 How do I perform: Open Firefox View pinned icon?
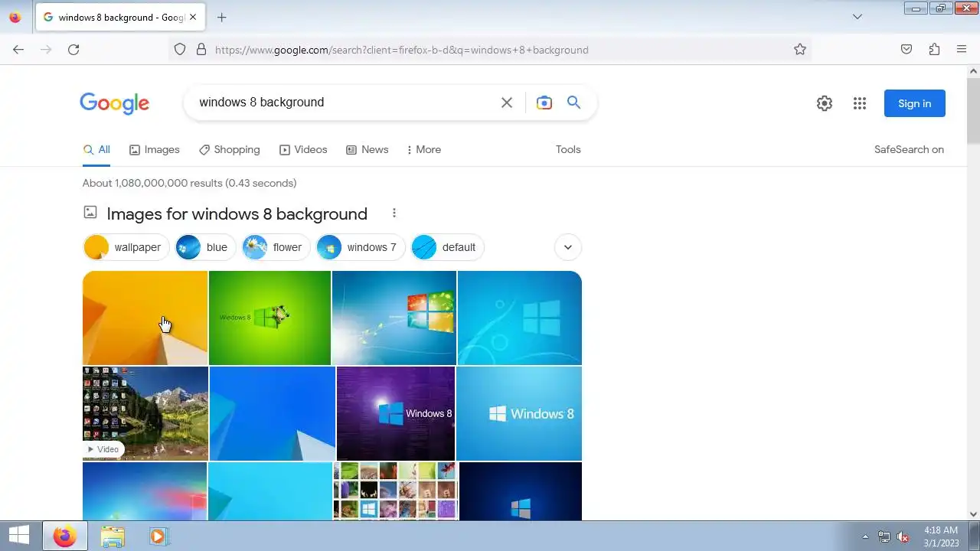pyautogui.click(x=15, y=17)
